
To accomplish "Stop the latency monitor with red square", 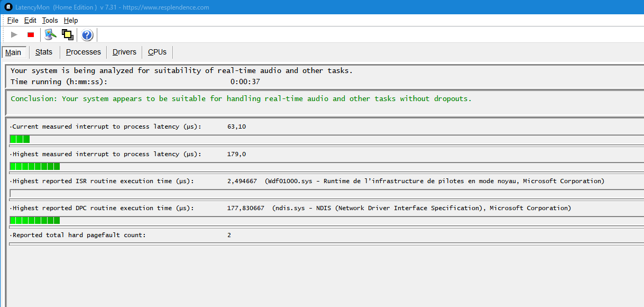I will (31, 35).
